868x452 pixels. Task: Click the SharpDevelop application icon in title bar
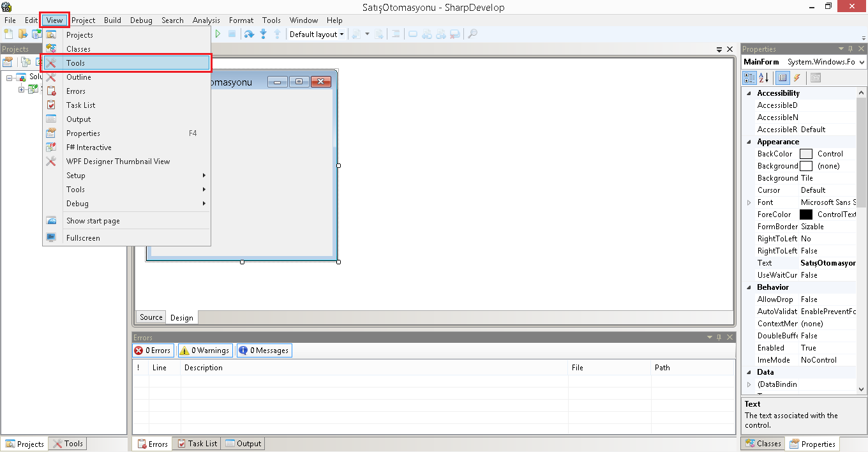coord(7,7)
